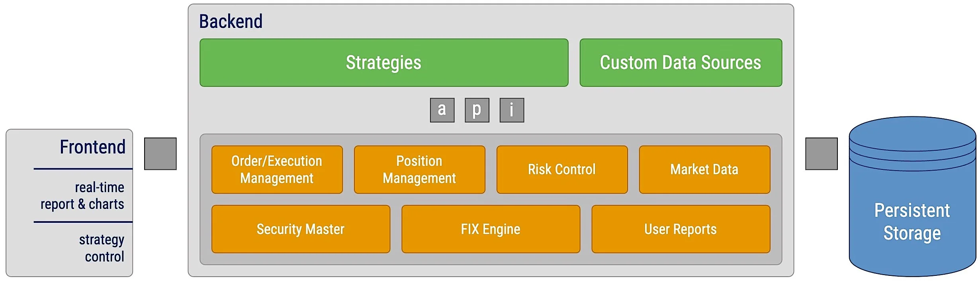Click the 'a' API square
Viewport: 980px width, 287px height.
442,110
